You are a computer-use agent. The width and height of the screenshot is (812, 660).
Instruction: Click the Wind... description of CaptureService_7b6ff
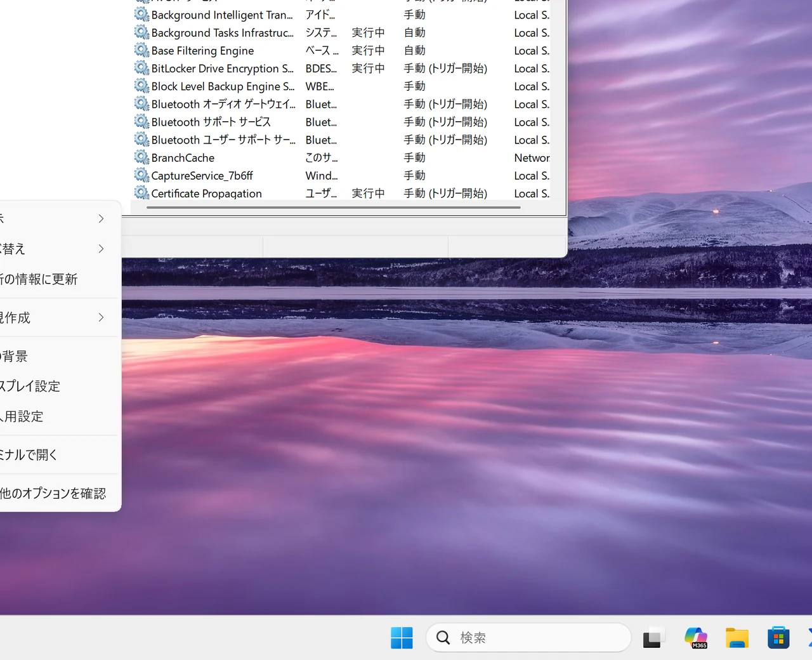pyautogui.click(x=322, y=175)
